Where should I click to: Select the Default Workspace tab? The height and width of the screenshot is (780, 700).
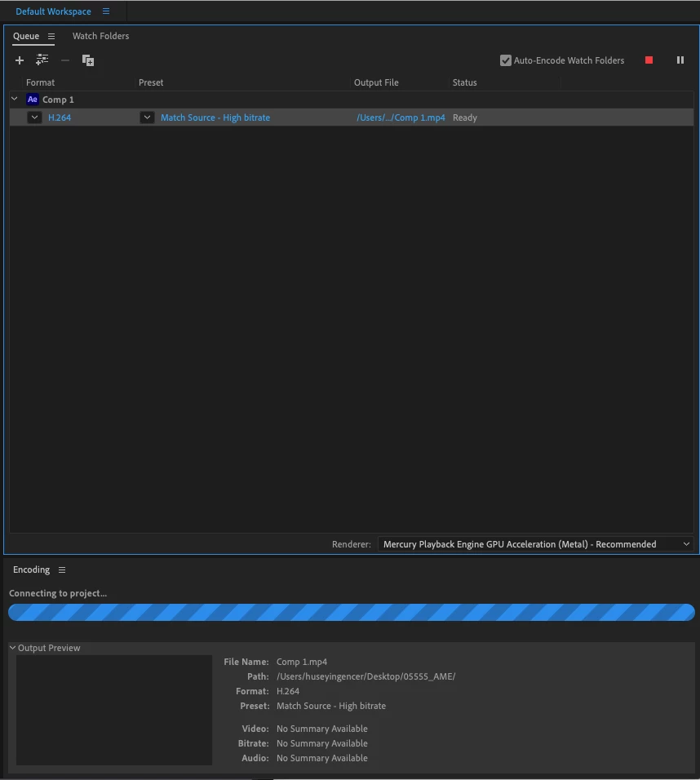click(53, 11)
